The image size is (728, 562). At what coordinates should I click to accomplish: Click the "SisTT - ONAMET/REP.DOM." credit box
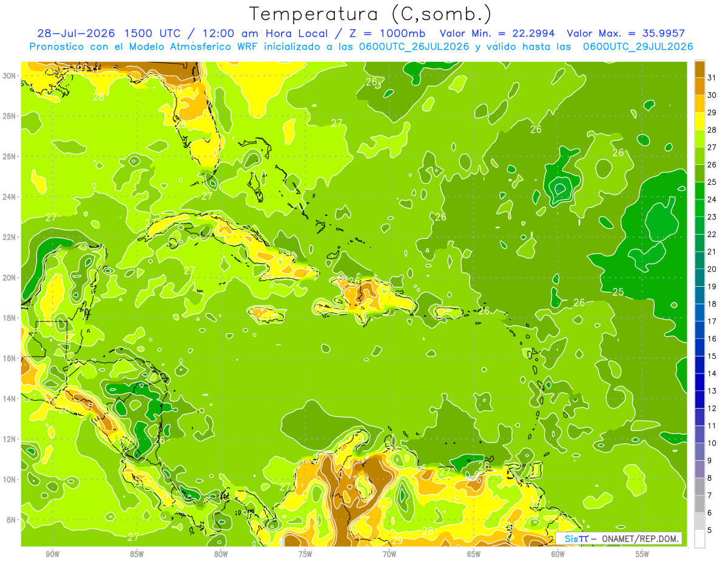(619, 538)
